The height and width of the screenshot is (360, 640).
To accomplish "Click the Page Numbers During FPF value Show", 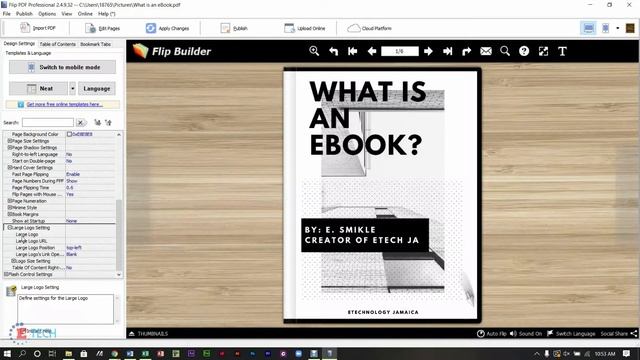I will tap(71, 181).
